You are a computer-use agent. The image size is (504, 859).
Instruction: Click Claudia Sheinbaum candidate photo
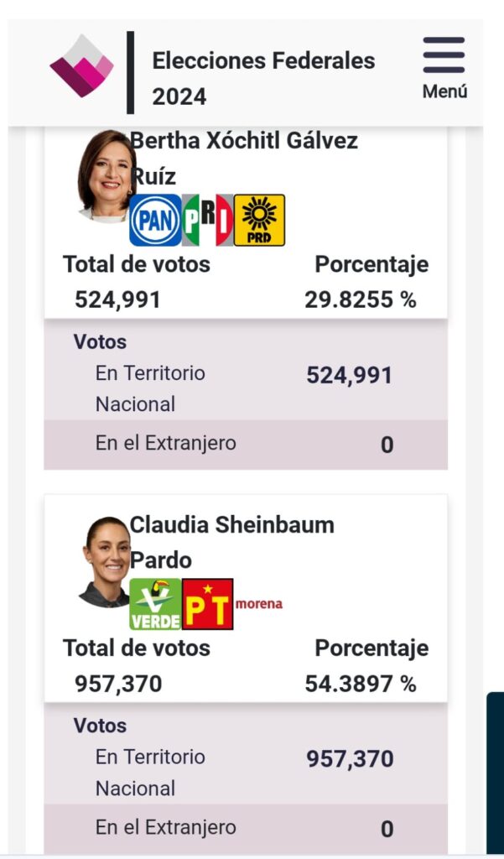[x=106, y=561]
